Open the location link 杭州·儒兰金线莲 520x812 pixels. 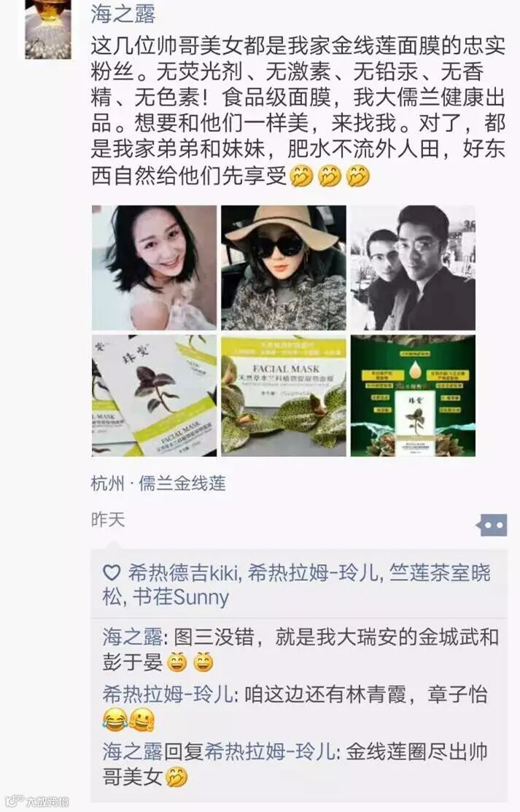pyautogui.click(x=158, y=484)
